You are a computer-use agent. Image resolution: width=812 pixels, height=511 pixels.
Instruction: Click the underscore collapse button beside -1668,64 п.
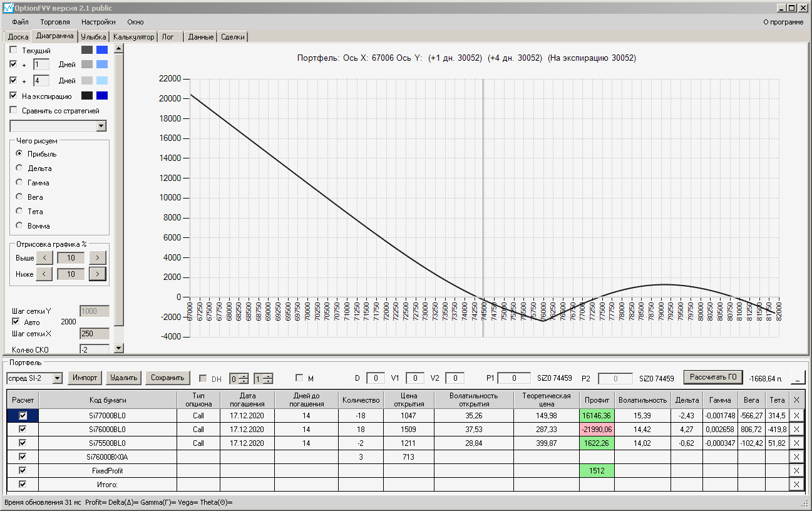tap(798, 377)
